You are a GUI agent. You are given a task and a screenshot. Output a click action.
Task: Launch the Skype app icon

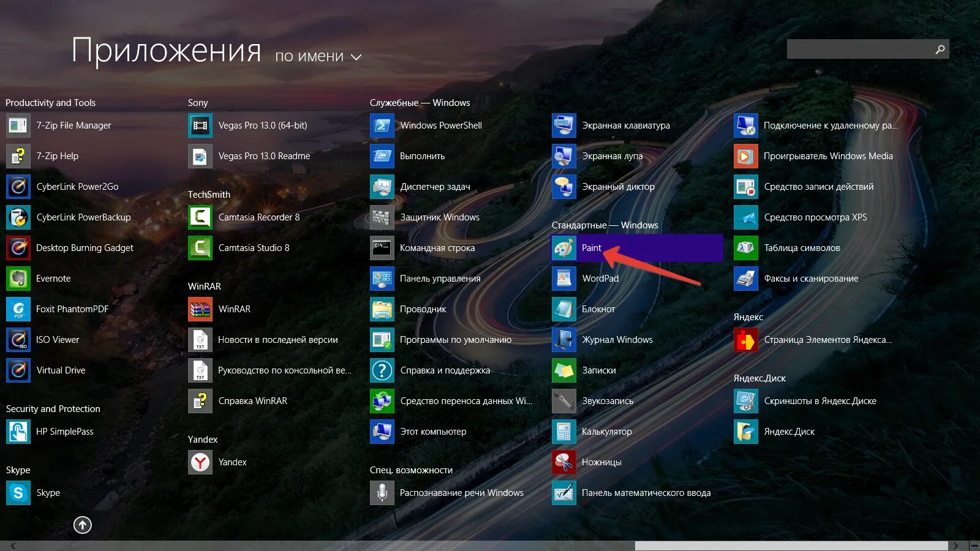[x=18, y=493]
